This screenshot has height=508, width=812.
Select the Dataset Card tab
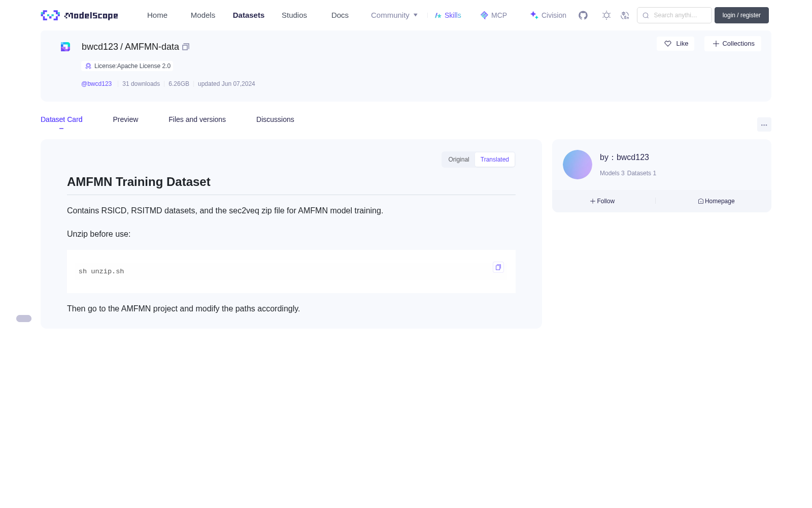pyautogui.click(x=61, y=119)
